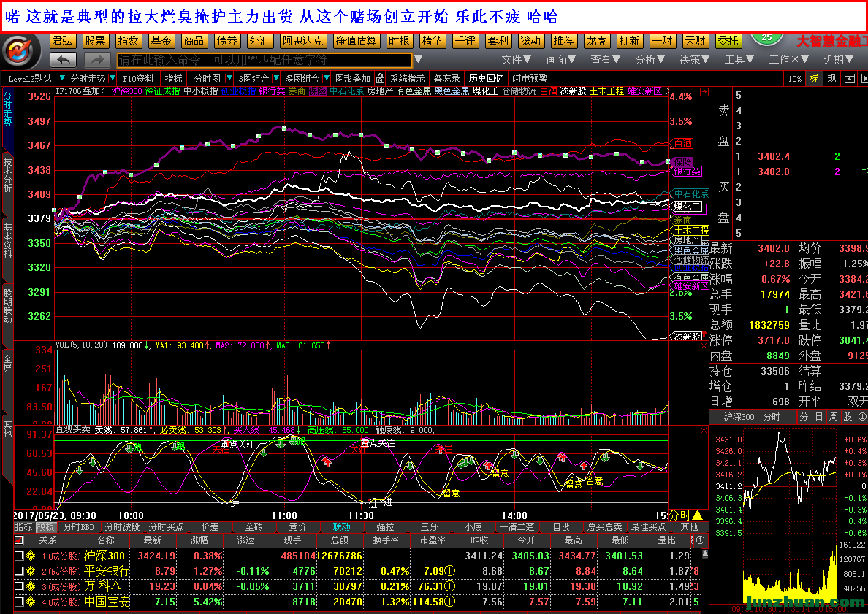Screen dimensions: 868x614
Task: Expand the arrow next to 3图组合
Action: (276, 79)
